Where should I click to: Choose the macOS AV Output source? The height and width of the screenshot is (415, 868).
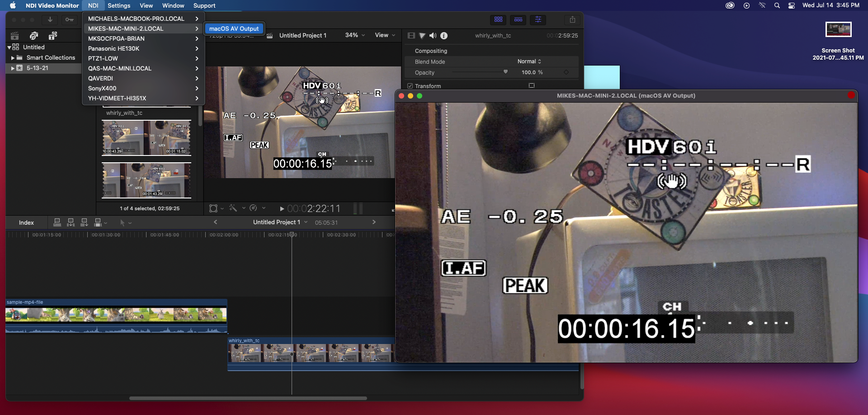point(234,28)
